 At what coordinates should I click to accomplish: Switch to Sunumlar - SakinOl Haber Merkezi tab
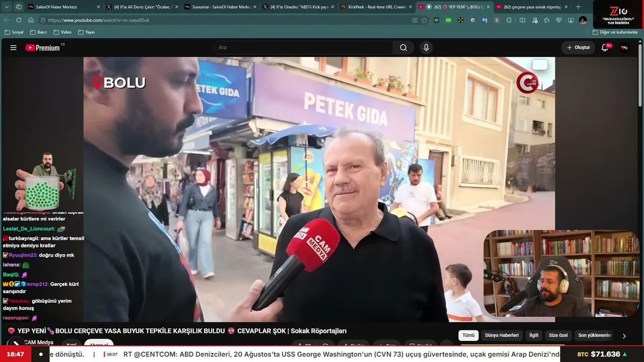(x=220, y=7)
